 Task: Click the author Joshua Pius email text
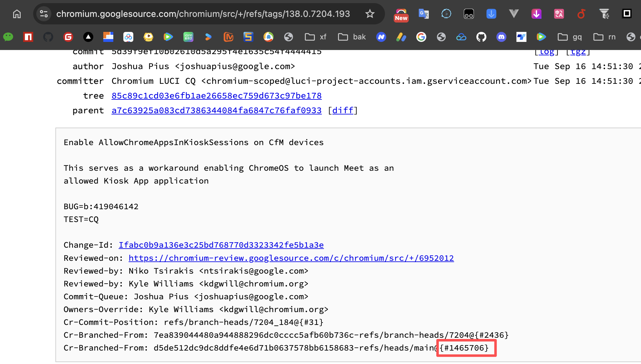[x=203, y=66]
